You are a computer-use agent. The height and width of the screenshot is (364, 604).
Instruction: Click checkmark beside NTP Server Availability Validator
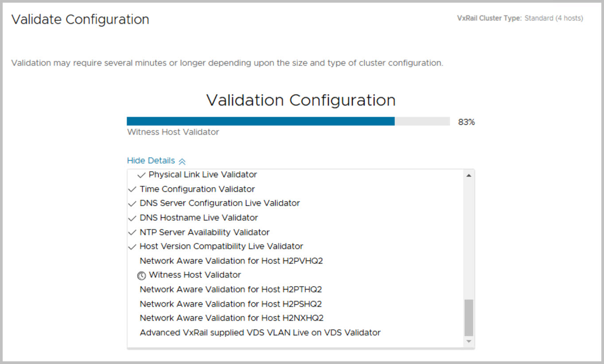[132, 232]
